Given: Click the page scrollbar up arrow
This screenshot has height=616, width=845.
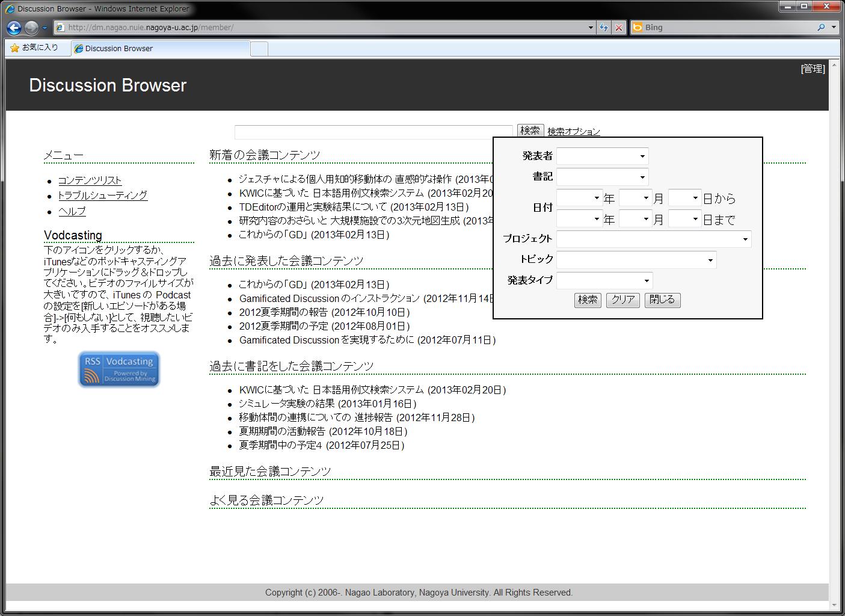Looking at the screenshot, I should tap(834, 64).
